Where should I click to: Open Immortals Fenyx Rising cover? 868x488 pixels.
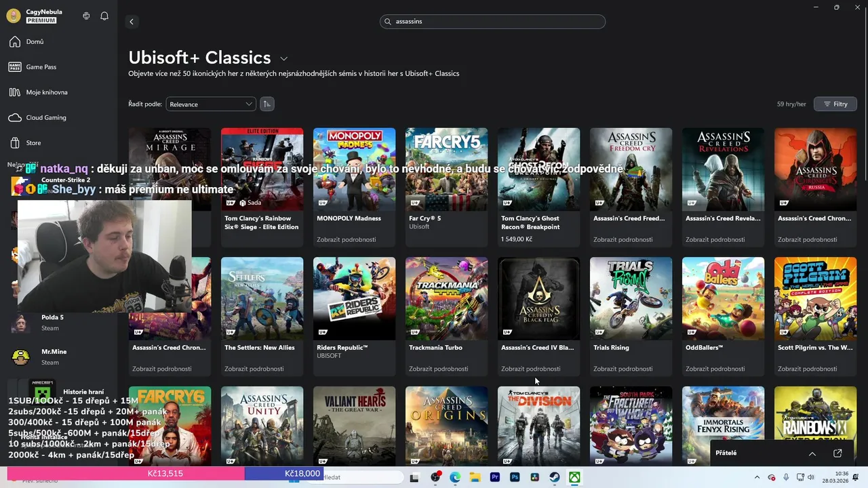[723, 415]
